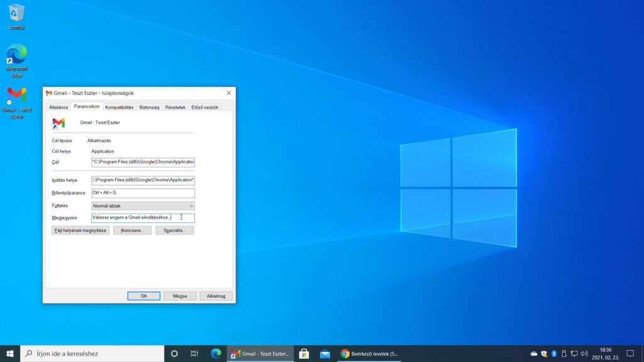This screenshot has height=362, width=644.
Task: Open the Részletek tab
Action: 175,107
